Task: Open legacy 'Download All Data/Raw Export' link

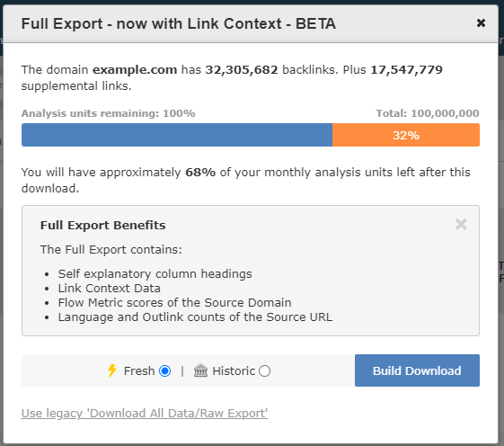Action: (x=145, y=413)
